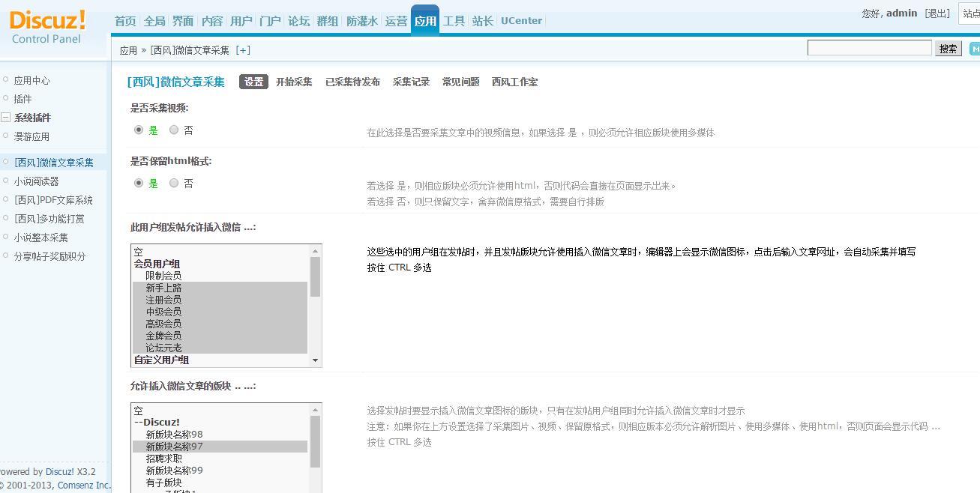The width and height of the screenshot is (980, 493).
Task: Select 招聘求职 in forum list
Action: tap(220, 459)
